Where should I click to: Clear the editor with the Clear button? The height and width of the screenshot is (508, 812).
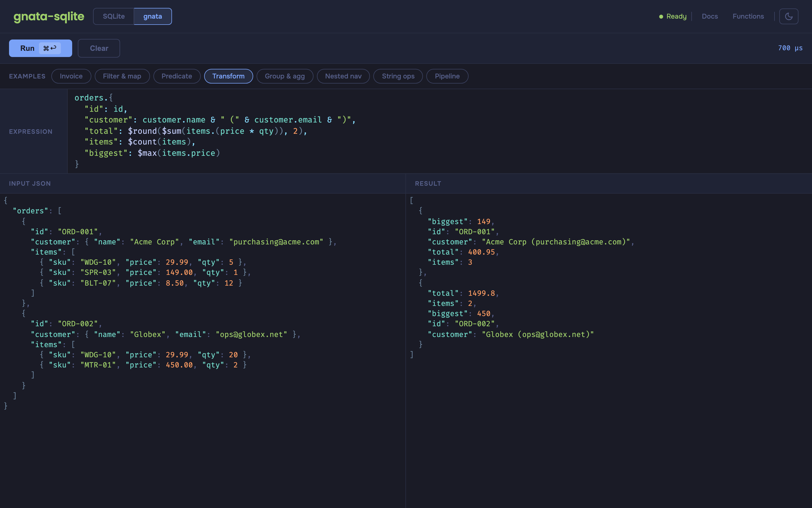(99, 48)
